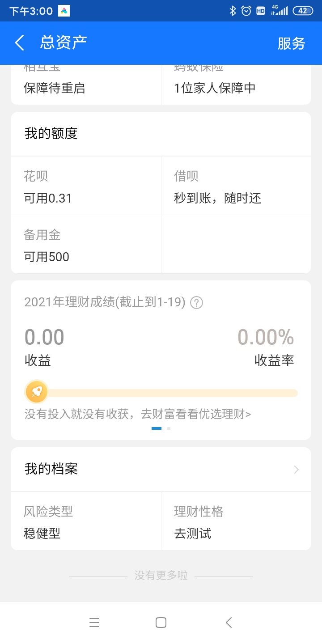The image size is (322, 644).
Task: Click the rocket icon on progress bar
Action: tap(37, 392)
